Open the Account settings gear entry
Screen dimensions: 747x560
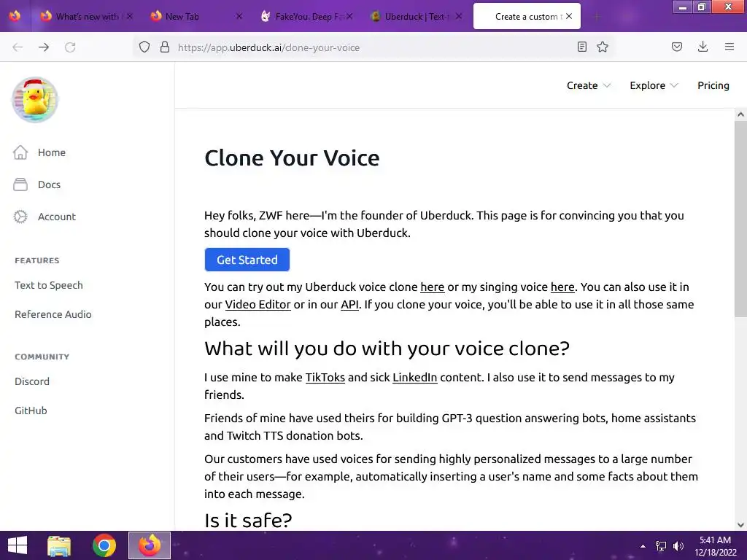click(44, 217)
